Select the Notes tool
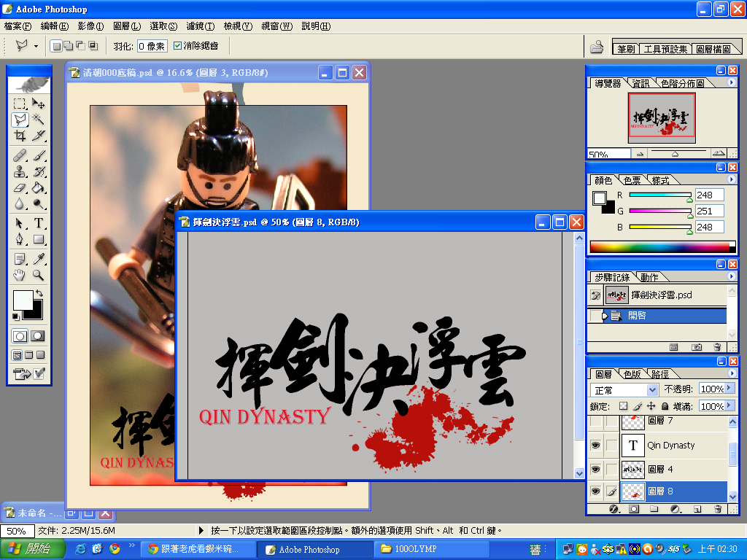This screenshot has height=560, width=747. pos(20,259)
